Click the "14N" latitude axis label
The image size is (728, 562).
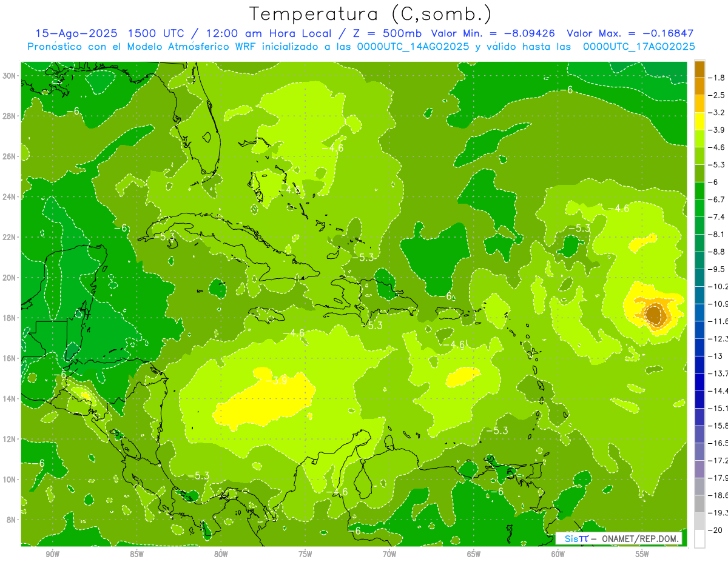coord(10,399)
